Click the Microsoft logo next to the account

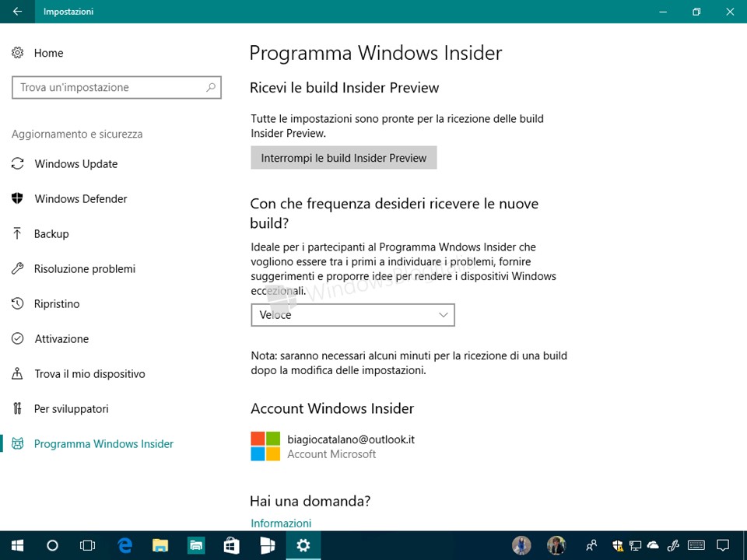click(265, 446)
